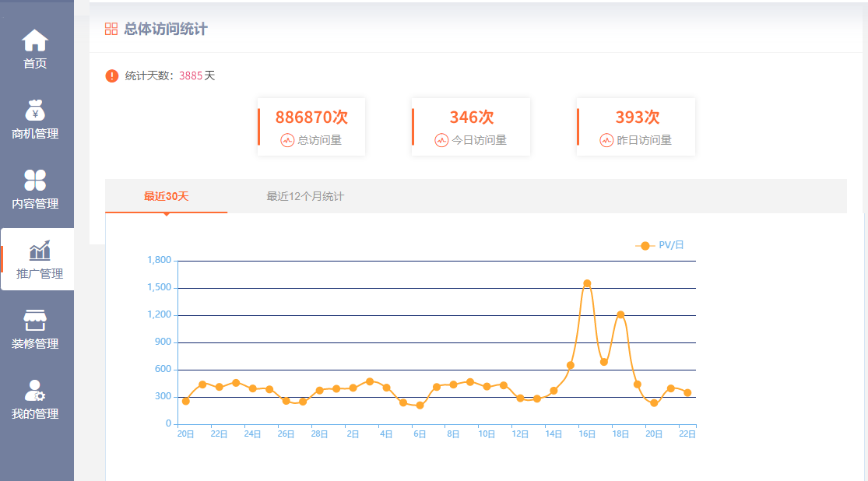
Task: Click the 346次 today visits card
Action: (471, 127)
